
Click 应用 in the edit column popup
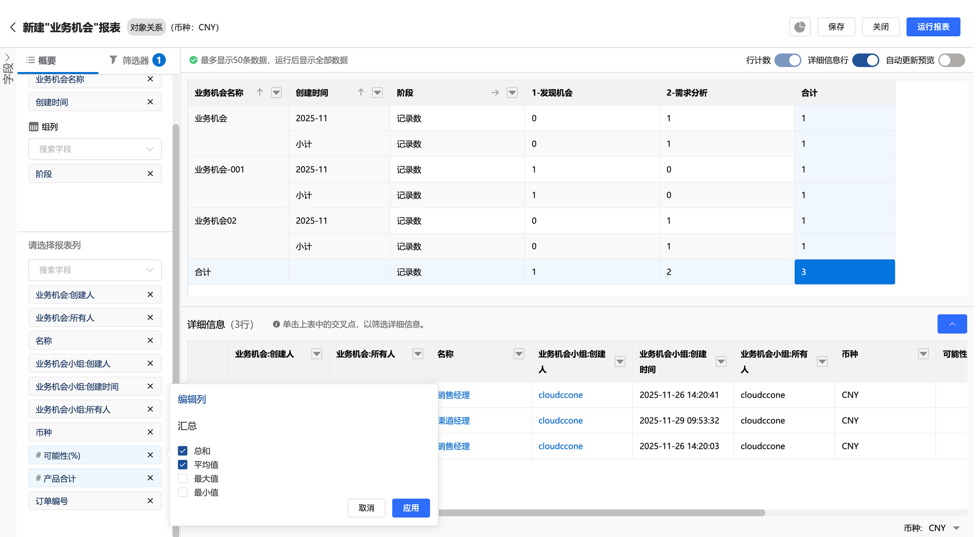tap(411, 508)
